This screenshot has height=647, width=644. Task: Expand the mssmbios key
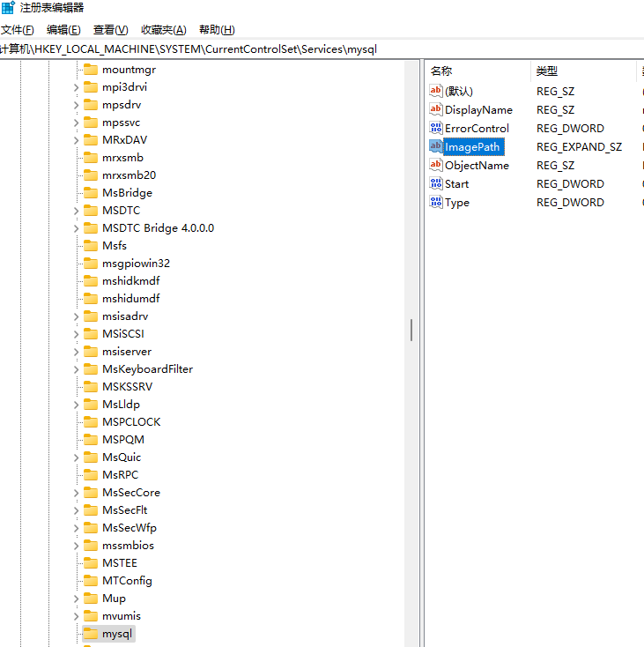77,546
